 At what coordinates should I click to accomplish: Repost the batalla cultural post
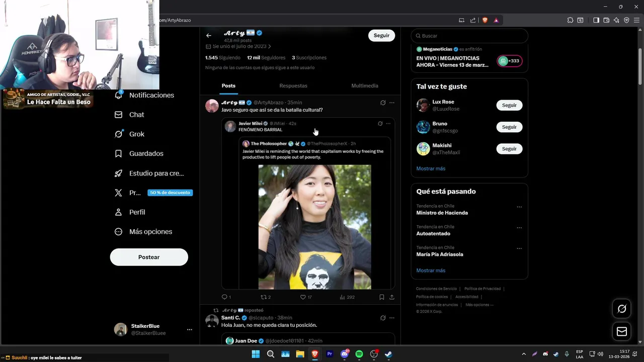266,297
